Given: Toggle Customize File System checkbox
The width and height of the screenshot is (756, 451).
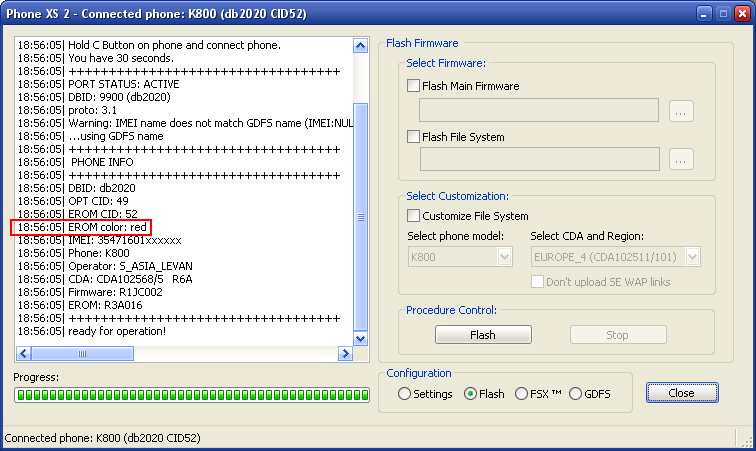Looking at the screenshot, I should pyautogui.click(x=414, y=216).
